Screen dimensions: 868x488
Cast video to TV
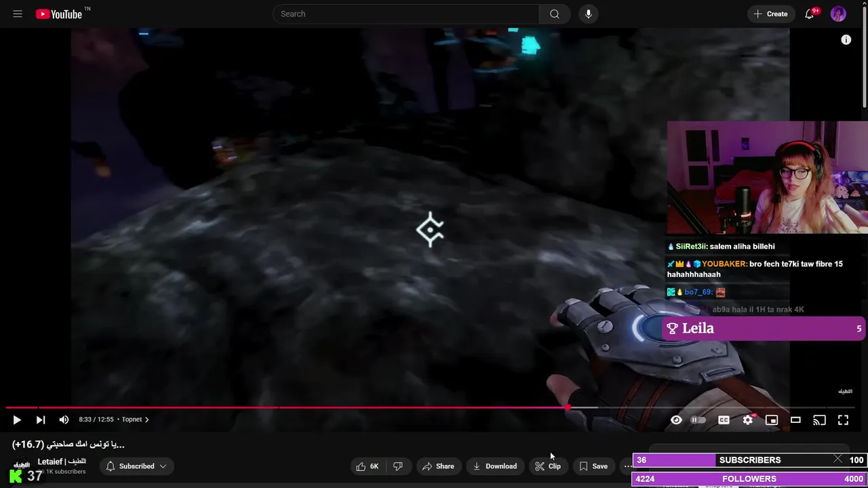(819, 420)
